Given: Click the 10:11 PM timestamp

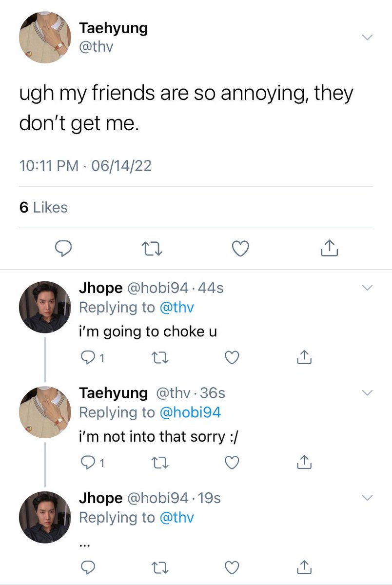Looking at the screenshot, I should pyautogui.click(x=48, y=166).
